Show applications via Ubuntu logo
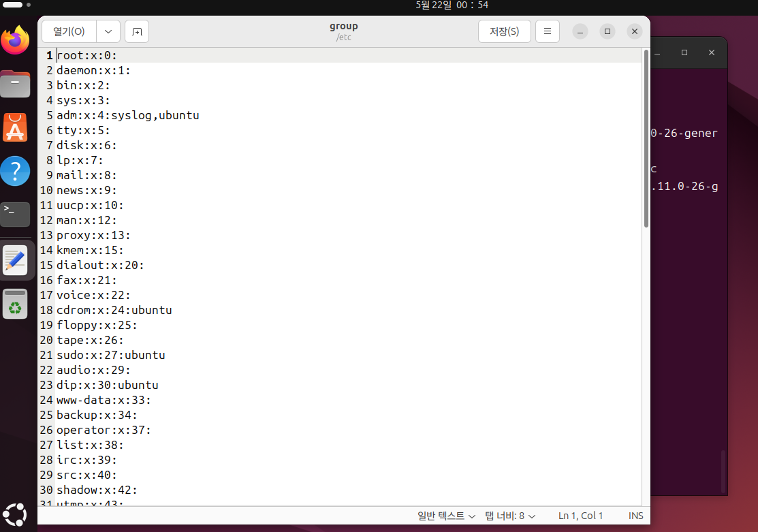 pyautogui.click(x=15, y=514)
